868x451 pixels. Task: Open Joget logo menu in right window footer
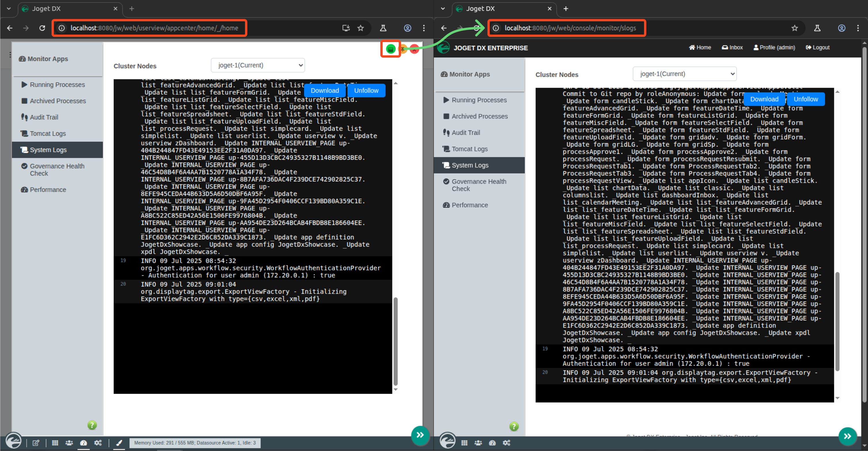448,441
